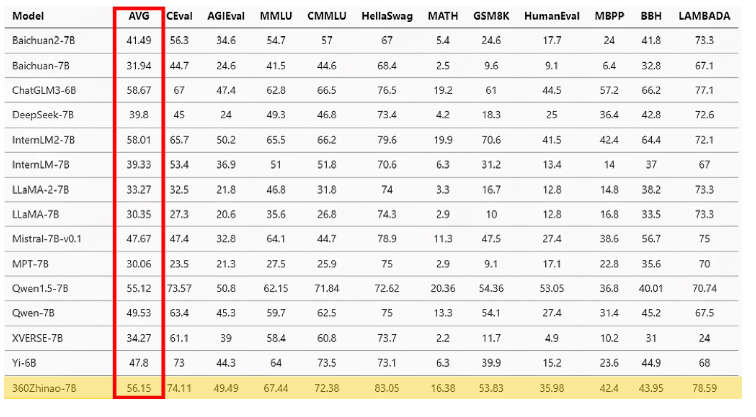Select the InternLM2-7B model name
The width and height of the screenshot is (756, 417).
(43, 140)
